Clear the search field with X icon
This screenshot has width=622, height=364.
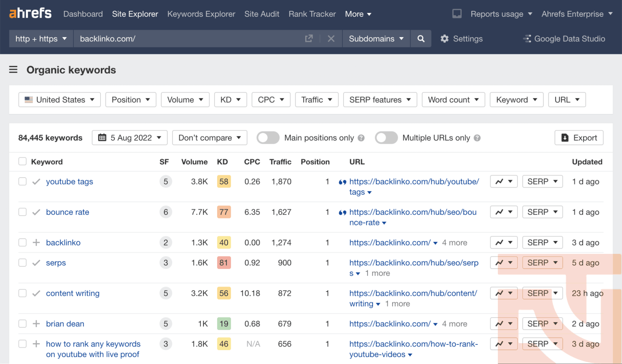(x=331, y=39)
